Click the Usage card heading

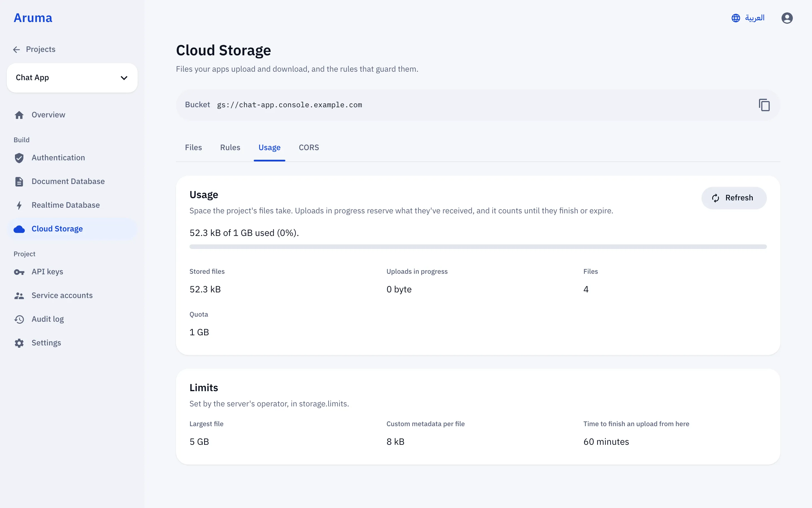tap(204, 195)
